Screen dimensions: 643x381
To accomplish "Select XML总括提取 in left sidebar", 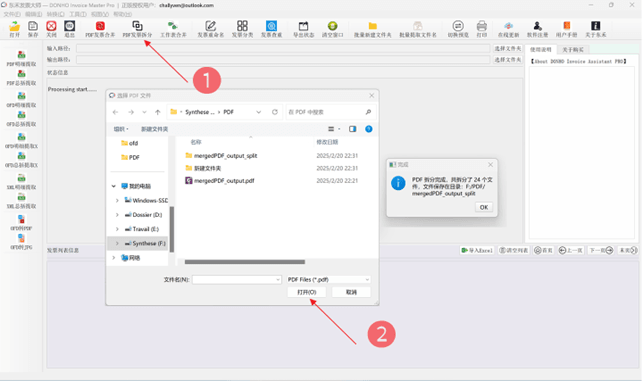I will [x=21, y=201].
